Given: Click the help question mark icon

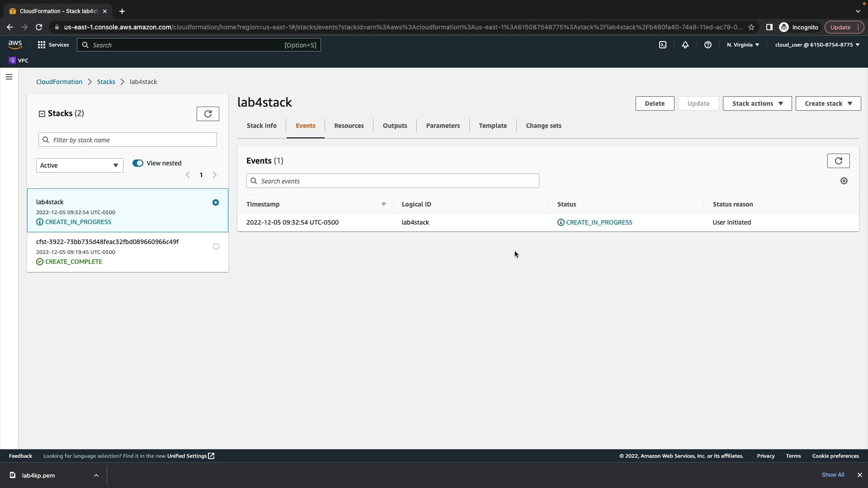Looking at the screenshot, I should point(708,45).
